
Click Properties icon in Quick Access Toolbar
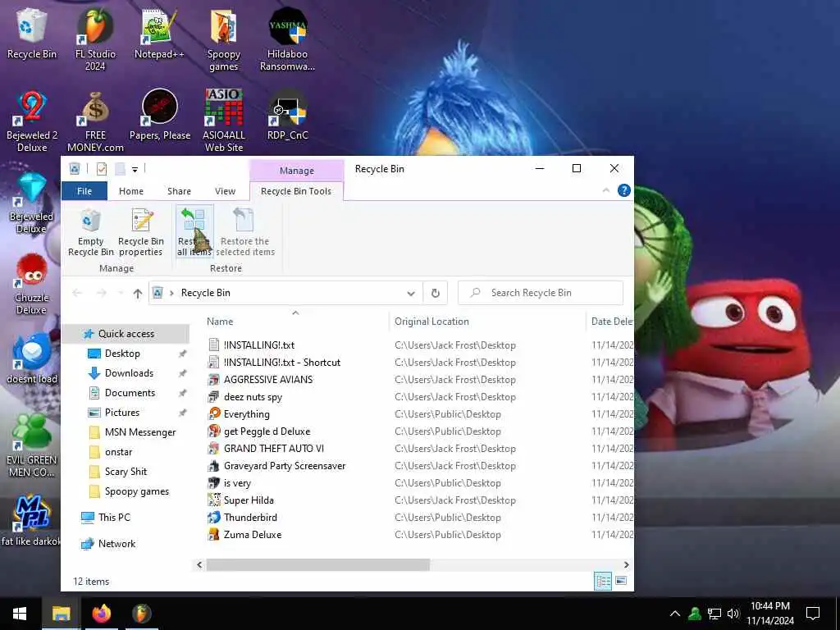[x=101, y=169]
